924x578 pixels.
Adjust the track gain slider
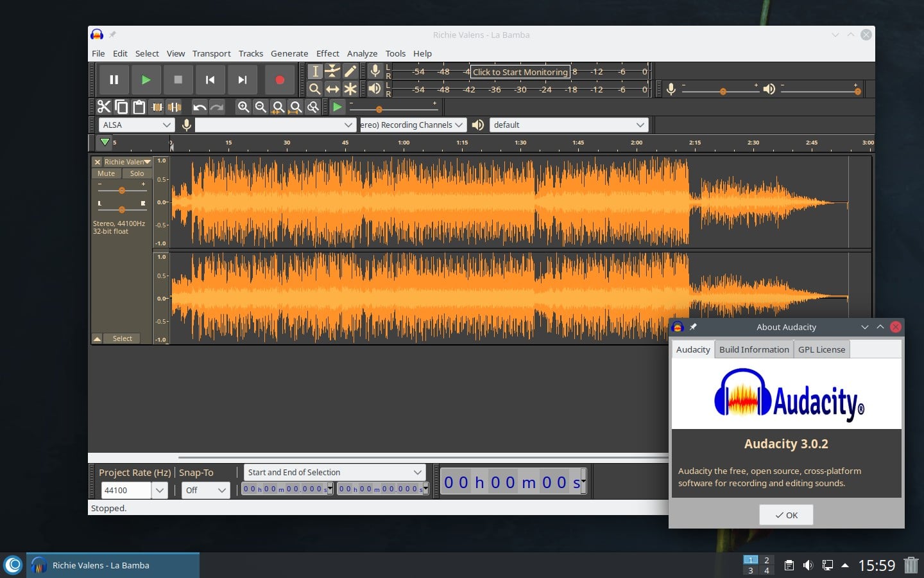click(x=121, y=190)
